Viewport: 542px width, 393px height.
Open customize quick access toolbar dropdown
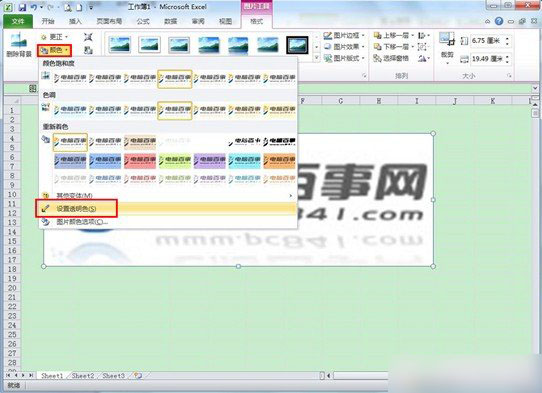(x=91, y=7)
